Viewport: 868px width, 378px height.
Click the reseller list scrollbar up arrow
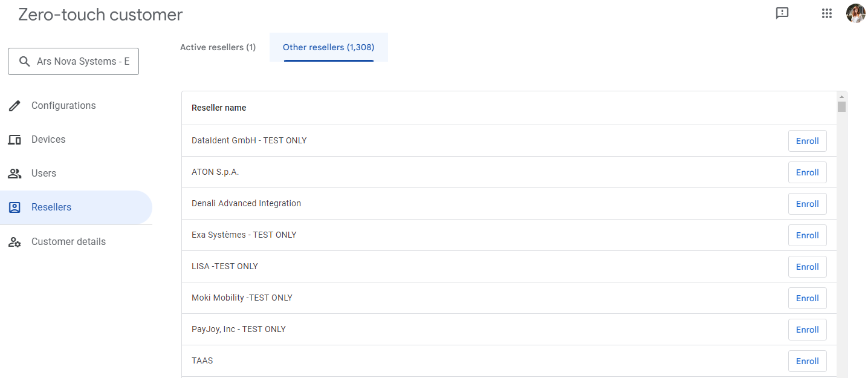pos(841,96)
